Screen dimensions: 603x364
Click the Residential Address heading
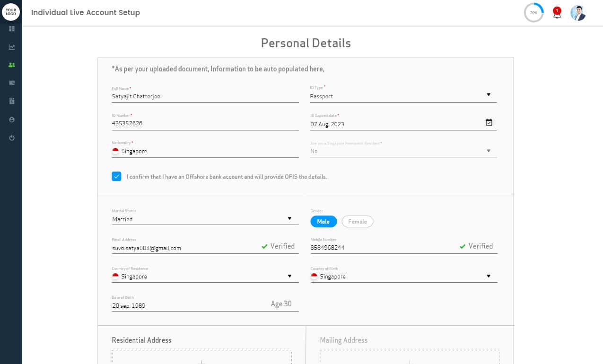141,340
